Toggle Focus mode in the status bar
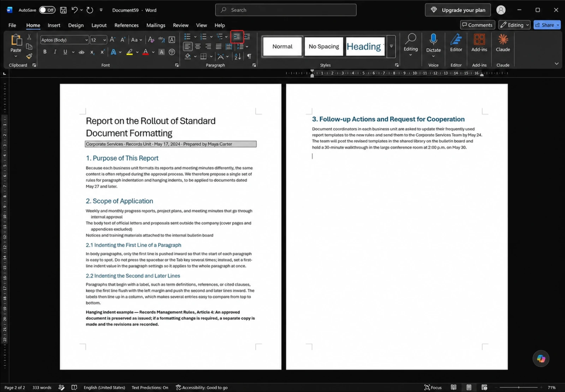 tap(433, 387)
